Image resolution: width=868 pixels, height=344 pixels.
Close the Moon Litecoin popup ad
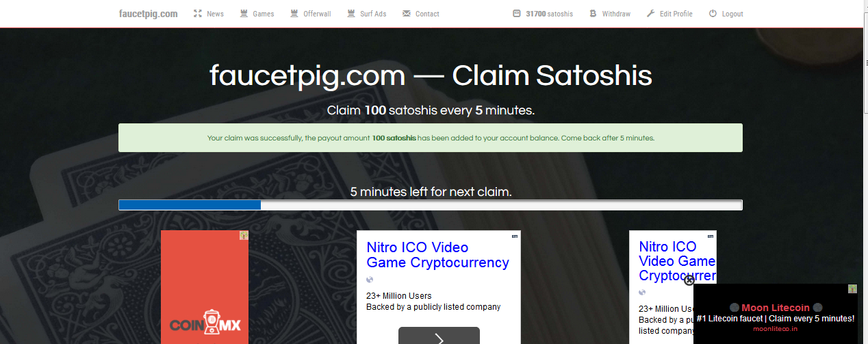pos(689,280)
